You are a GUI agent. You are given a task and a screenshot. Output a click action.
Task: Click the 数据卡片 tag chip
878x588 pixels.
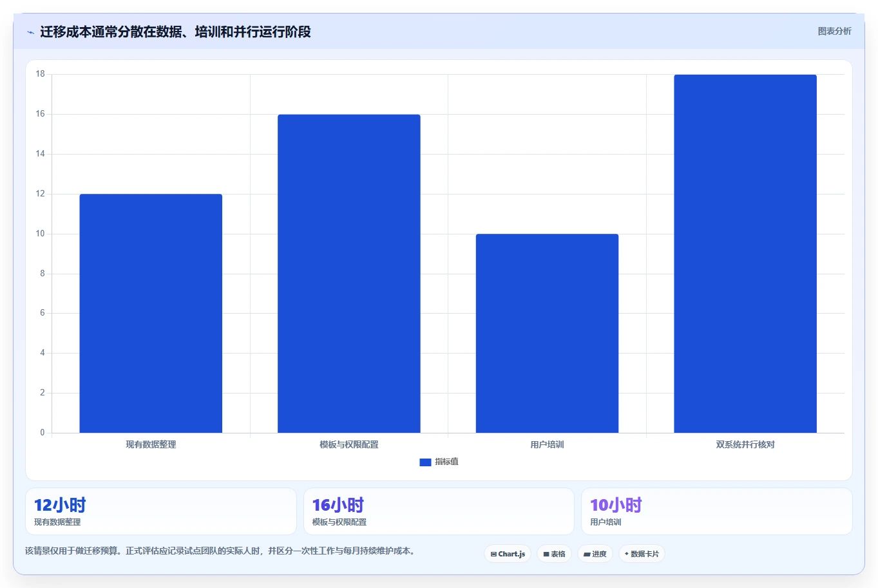[x=642, y=554]
